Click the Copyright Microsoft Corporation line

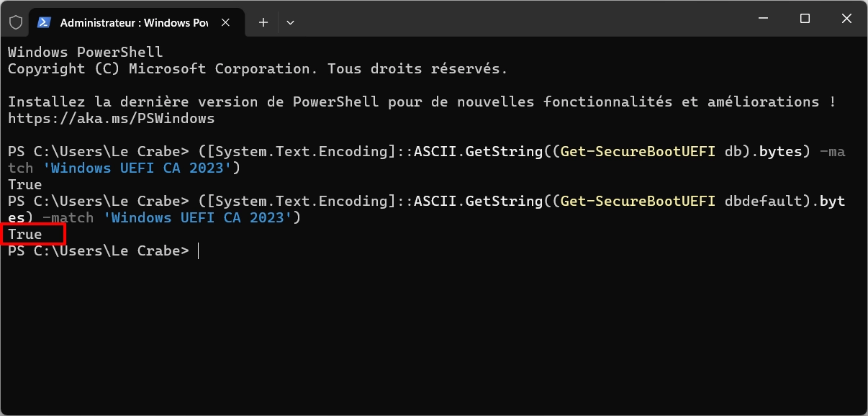click(x=257, y=69)
